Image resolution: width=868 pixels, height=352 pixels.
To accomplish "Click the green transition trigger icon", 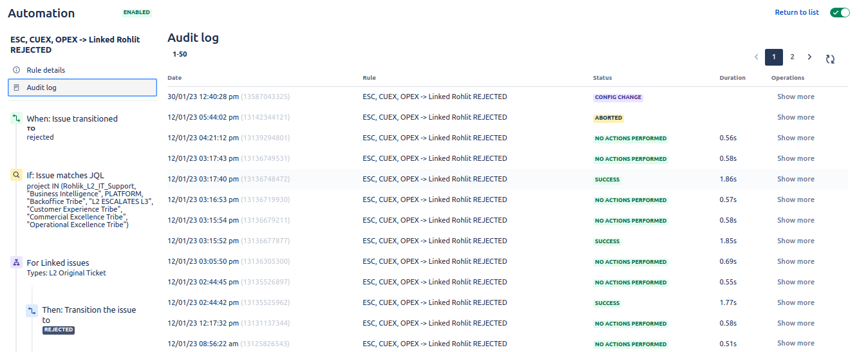I will coord(16,118).
